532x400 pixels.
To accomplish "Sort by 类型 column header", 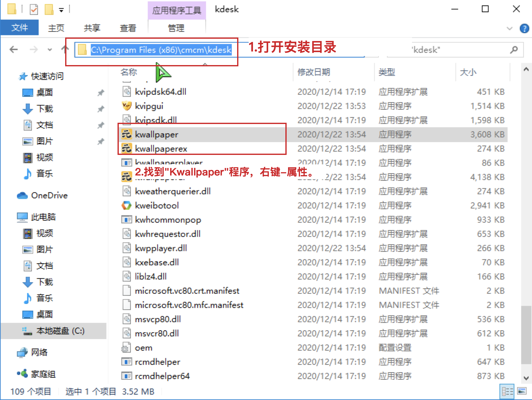I will pos(387,72).
